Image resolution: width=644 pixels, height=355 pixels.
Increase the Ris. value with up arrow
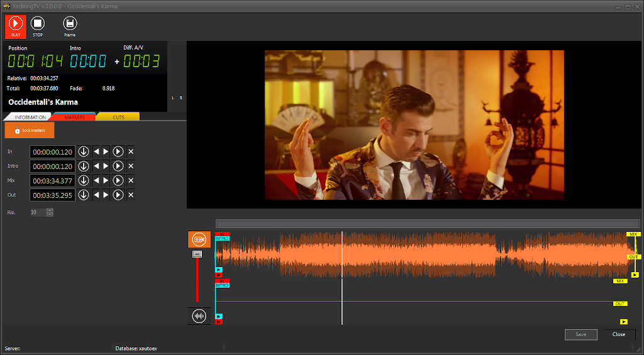click(50, 210)
